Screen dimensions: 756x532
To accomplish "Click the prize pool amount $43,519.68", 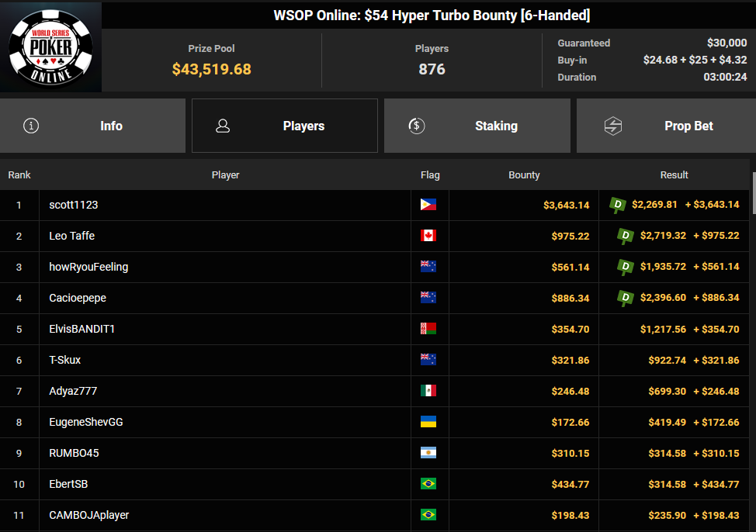I will [x=211, y=69].
